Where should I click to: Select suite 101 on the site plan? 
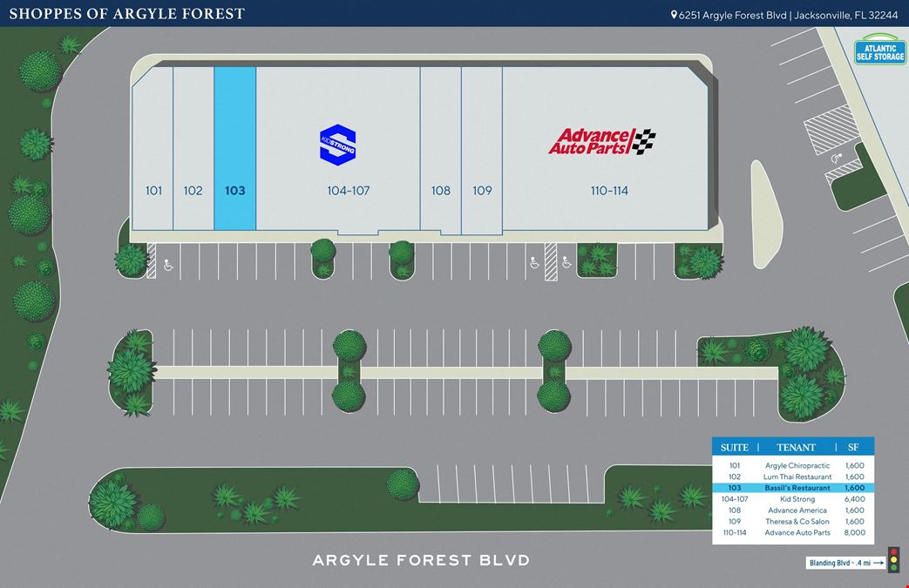tap(153, 148)
